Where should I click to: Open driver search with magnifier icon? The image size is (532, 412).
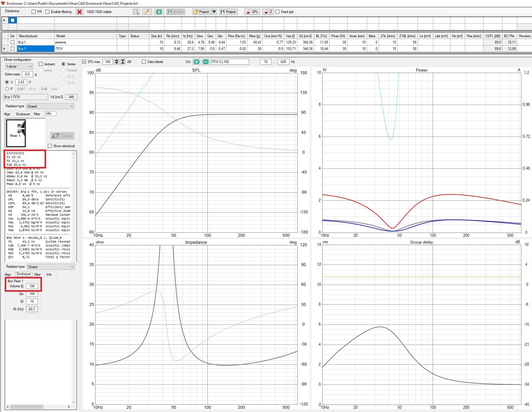coord(136,12)
